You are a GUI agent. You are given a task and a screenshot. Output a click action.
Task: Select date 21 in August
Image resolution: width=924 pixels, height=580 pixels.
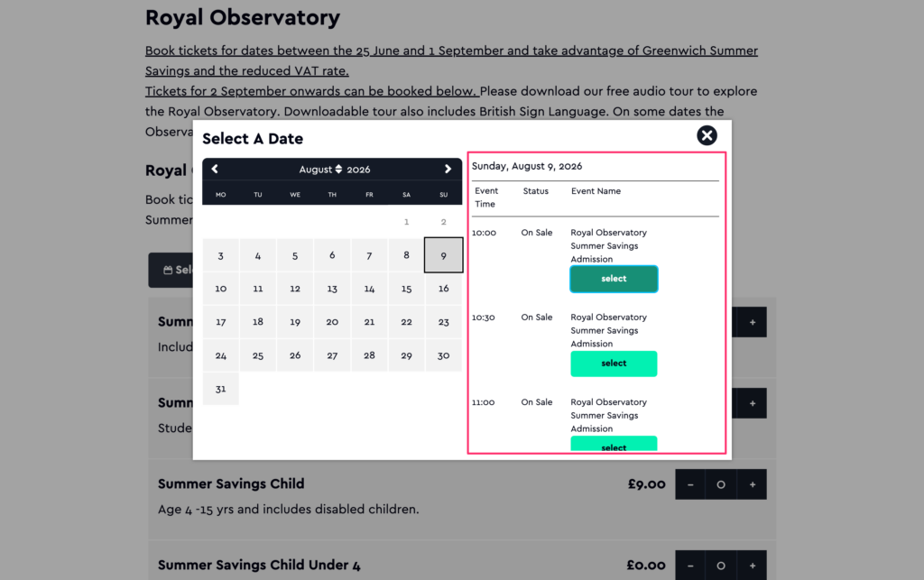click(x=369, y=322)
